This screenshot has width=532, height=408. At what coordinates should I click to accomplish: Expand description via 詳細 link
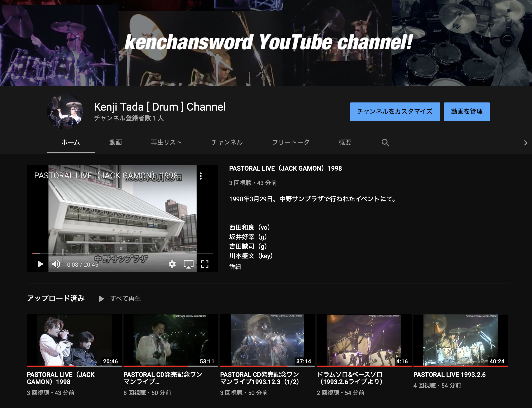tap(235, 267)
